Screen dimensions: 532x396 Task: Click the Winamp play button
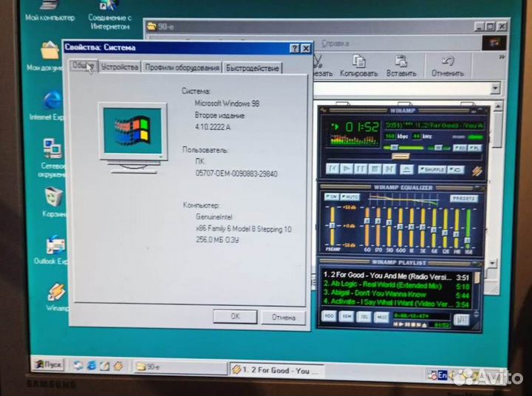pyautogui.click(x=347, y=168)
